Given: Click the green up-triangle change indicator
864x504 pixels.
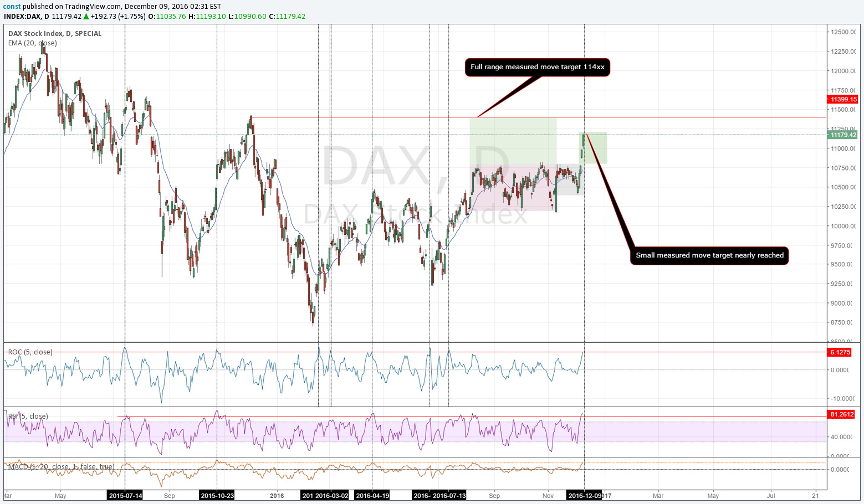Looking at the screenshot, I should 85,17.
